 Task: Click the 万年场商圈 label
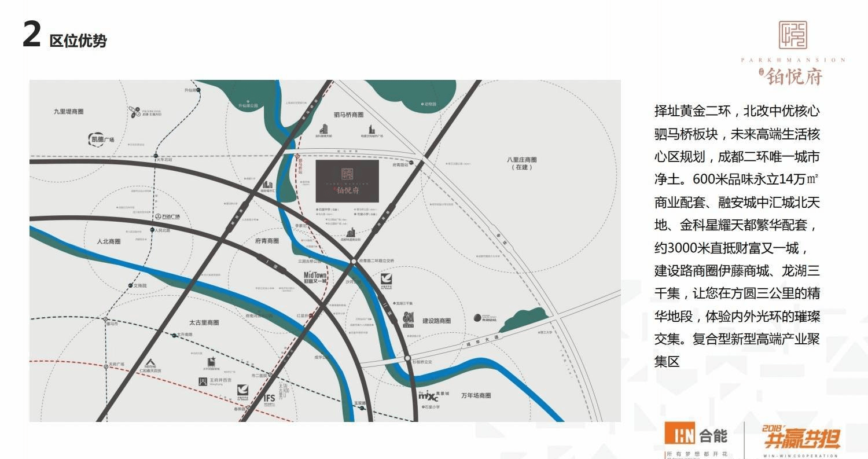(476, 396)
